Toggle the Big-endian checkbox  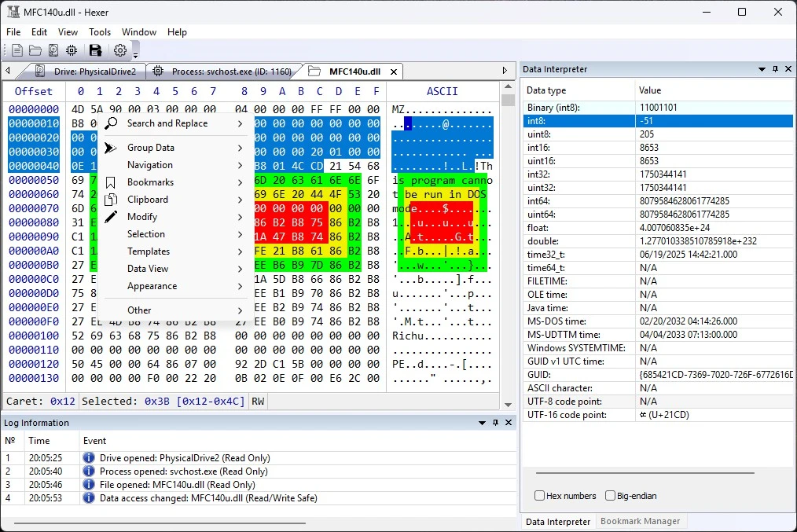pyautogui.click(x=610, y=495)
